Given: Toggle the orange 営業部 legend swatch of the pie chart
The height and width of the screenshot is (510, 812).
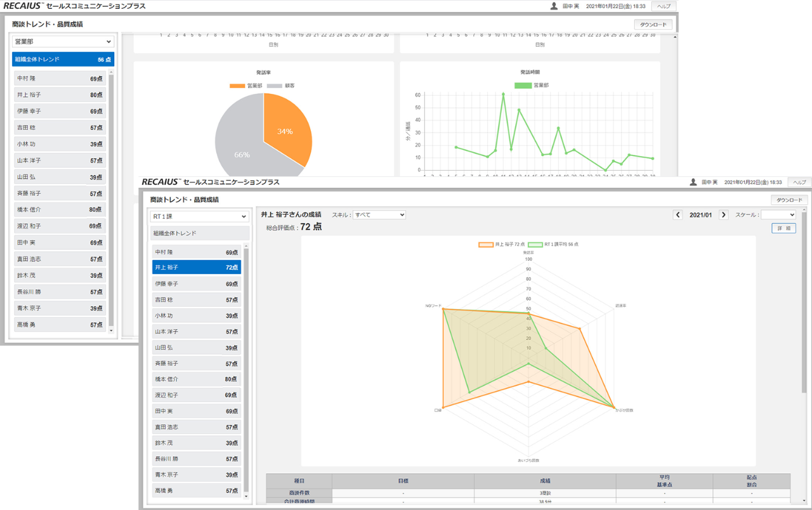Looking at the screenshot, I should (237, 86).
